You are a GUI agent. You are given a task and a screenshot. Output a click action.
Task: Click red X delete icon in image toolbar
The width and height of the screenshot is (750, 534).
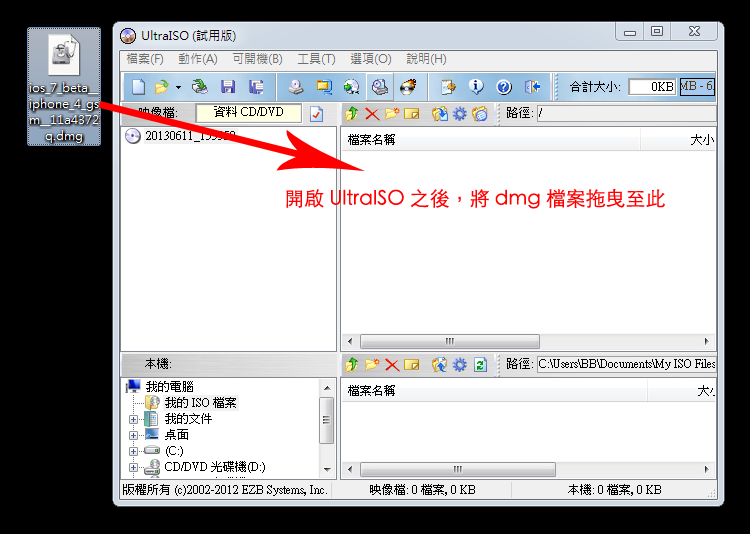click(x=372, y=114)
